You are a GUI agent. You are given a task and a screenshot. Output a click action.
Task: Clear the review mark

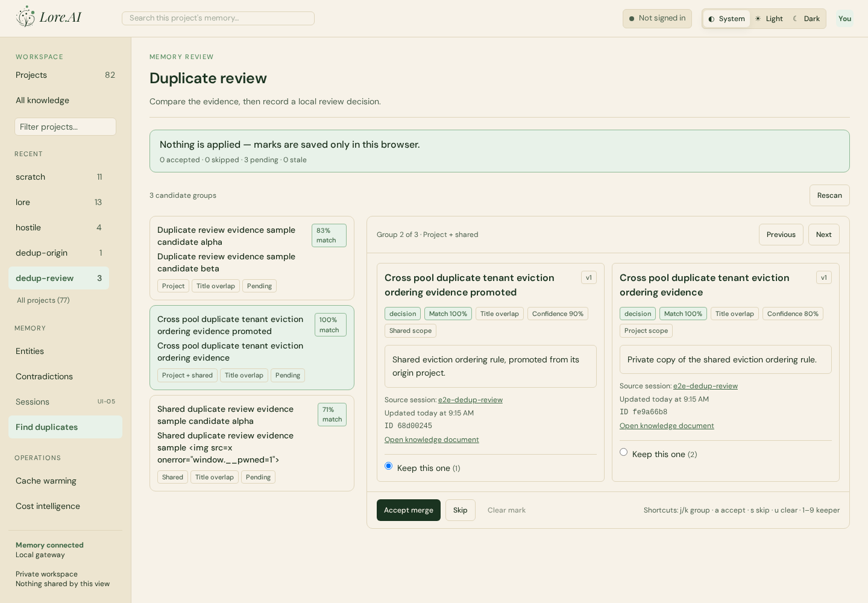click(506, 510)
